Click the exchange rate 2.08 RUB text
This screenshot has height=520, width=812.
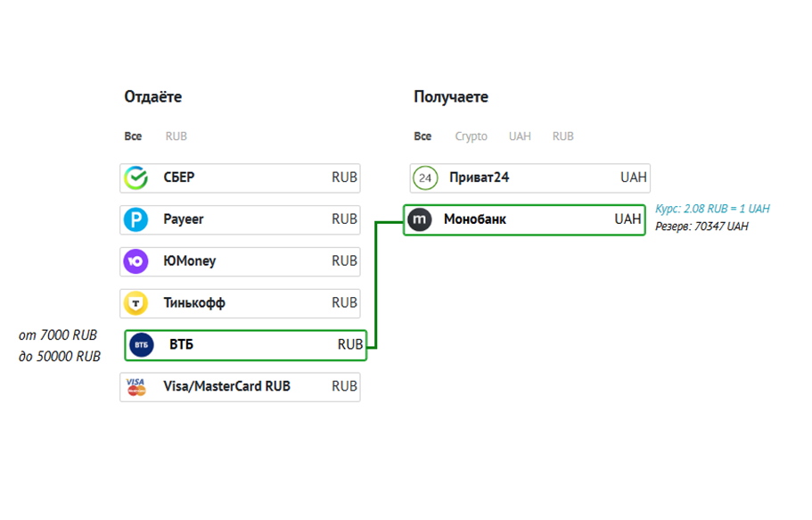[x=712, y=209]
